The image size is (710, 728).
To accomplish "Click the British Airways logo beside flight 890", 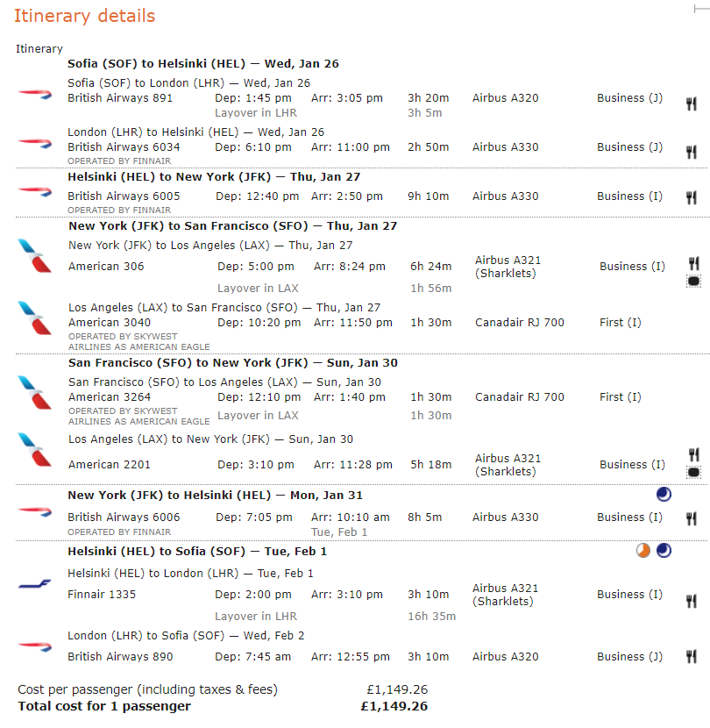I will [x=35, y=646].
